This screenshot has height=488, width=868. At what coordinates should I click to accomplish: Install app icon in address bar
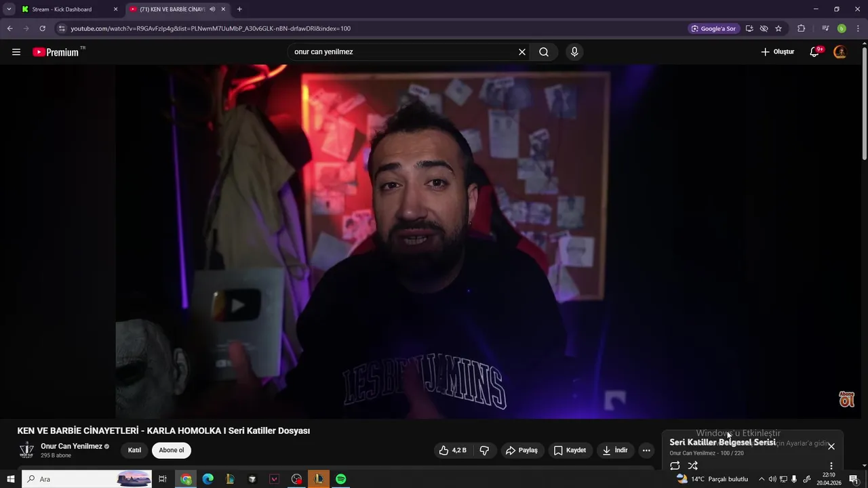click(749, 28)
